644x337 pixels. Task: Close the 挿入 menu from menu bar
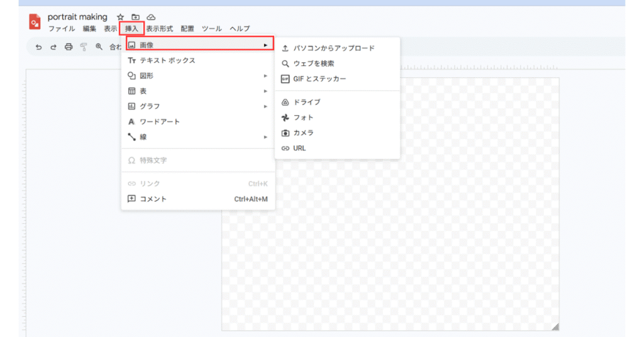click(x=132, y=29)
